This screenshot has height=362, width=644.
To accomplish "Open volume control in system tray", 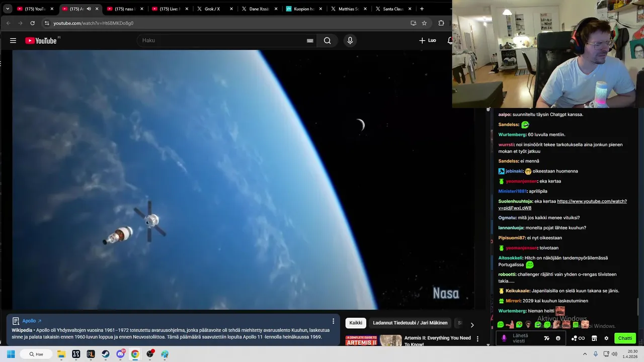I will point(615,354).
